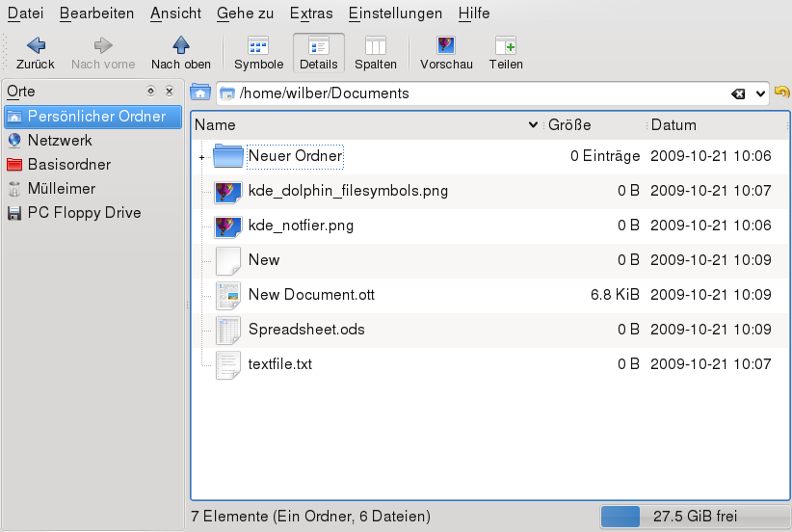Viewport: 792px width, 532px height.
Task: Open the Einstellungen menu
Action: 395,13
